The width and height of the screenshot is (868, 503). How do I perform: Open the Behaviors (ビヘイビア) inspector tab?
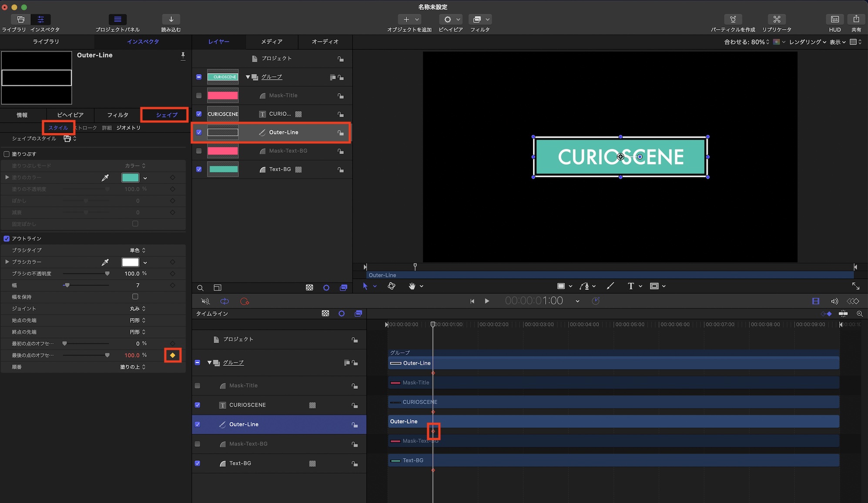70,115
